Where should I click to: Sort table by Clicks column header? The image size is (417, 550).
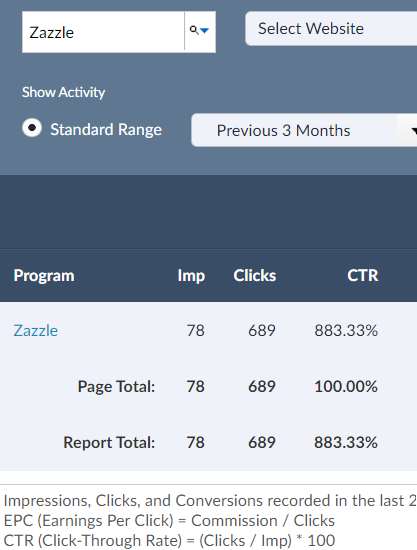click(x=255, y=276)
